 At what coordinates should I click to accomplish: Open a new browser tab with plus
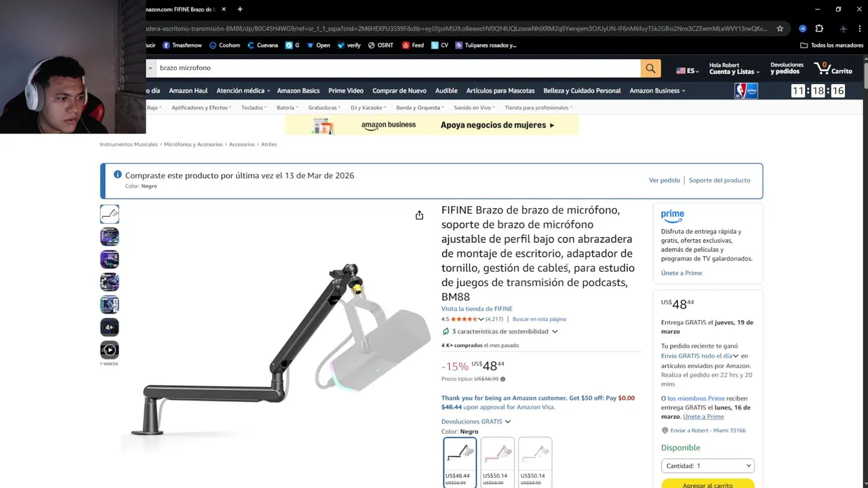click(240, 9)
